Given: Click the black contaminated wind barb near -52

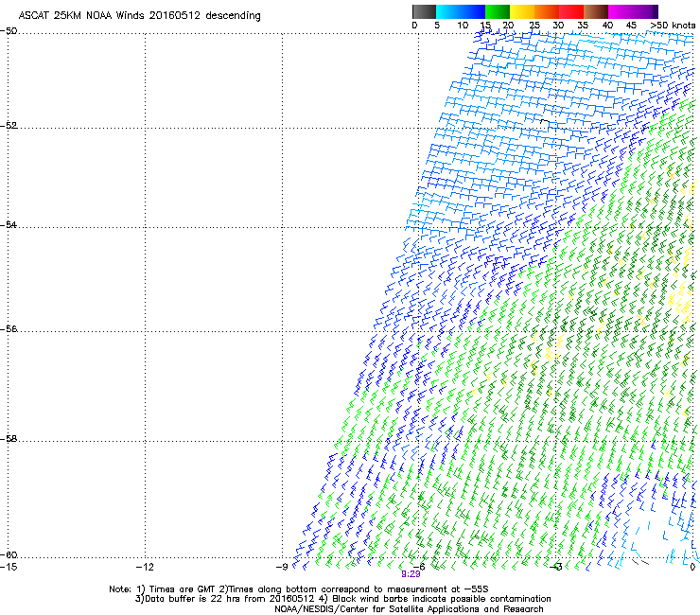Looking at the screenshot, I should coord(545,122).
